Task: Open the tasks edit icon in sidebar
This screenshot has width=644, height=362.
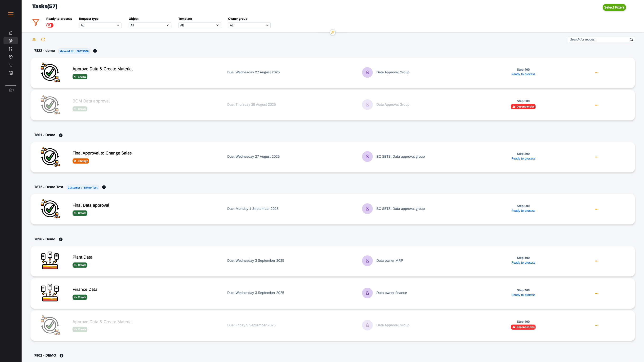Action: [11, 41]
